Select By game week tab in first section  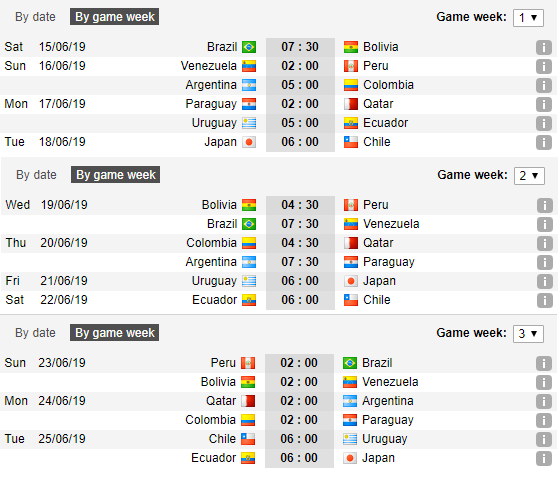(x=114, y=17)
